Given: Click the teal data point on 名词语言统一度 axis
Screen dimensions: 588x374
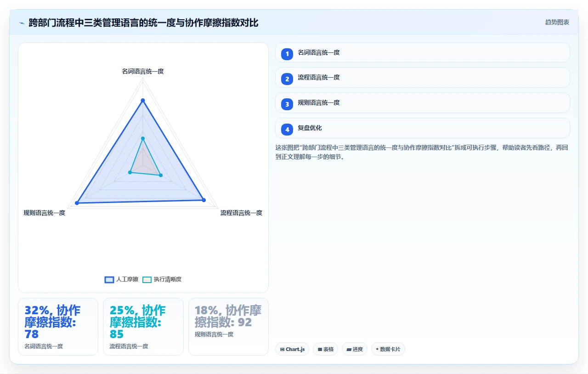Looking at the screenshot, I should pos(143,138).
